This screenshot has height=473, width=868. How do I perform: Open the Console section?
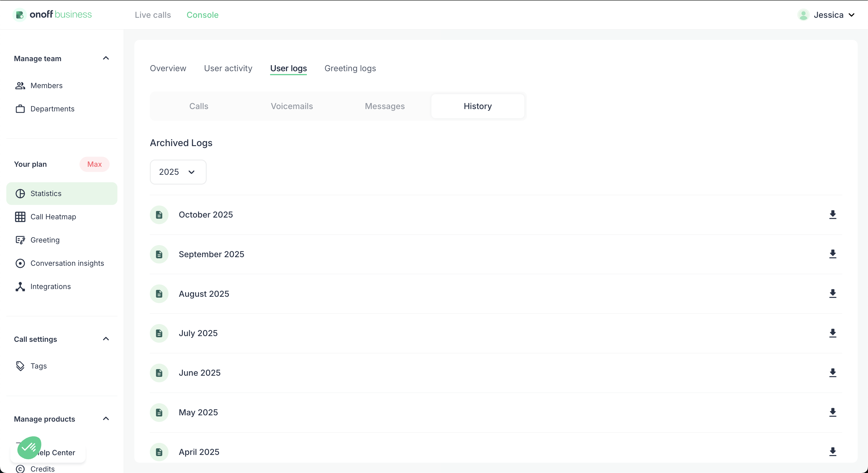[x=203, y=15]
